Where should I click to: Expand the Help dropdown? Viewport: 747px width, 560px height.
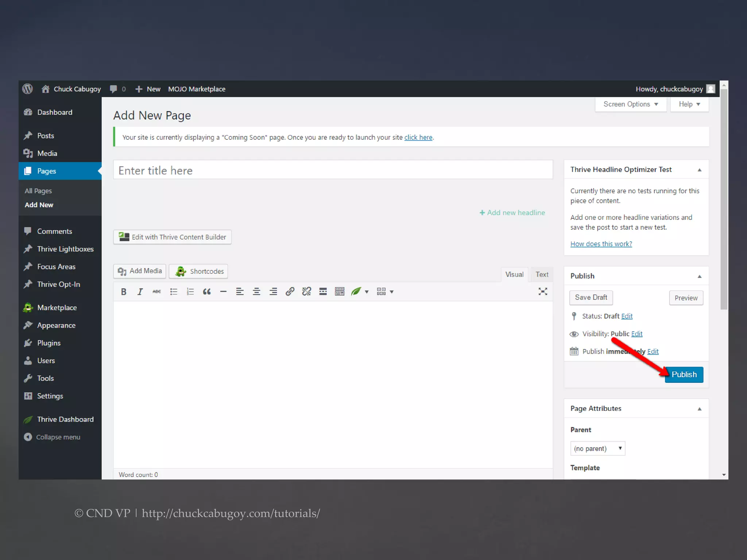point(689,104)
